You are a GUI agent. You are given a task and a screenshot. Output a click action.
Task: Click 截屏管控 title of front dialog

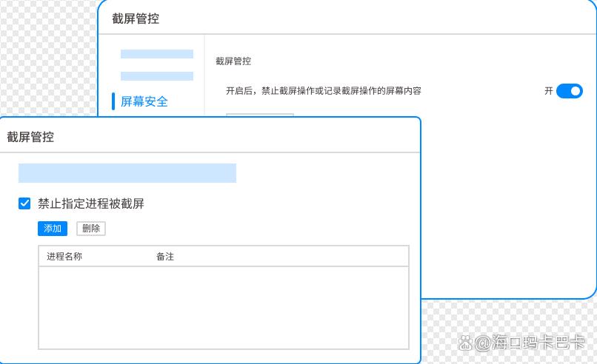click(30, 137)
